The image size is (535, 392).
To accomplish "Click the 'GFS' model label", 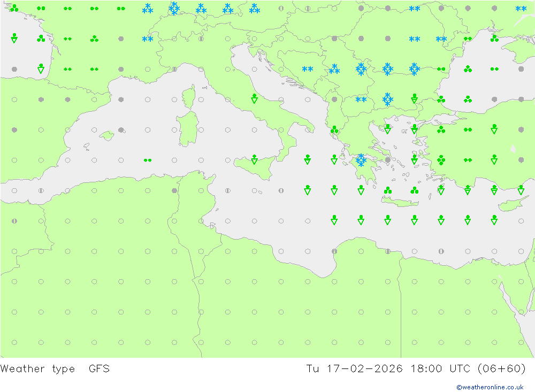I will click(100, 368).
